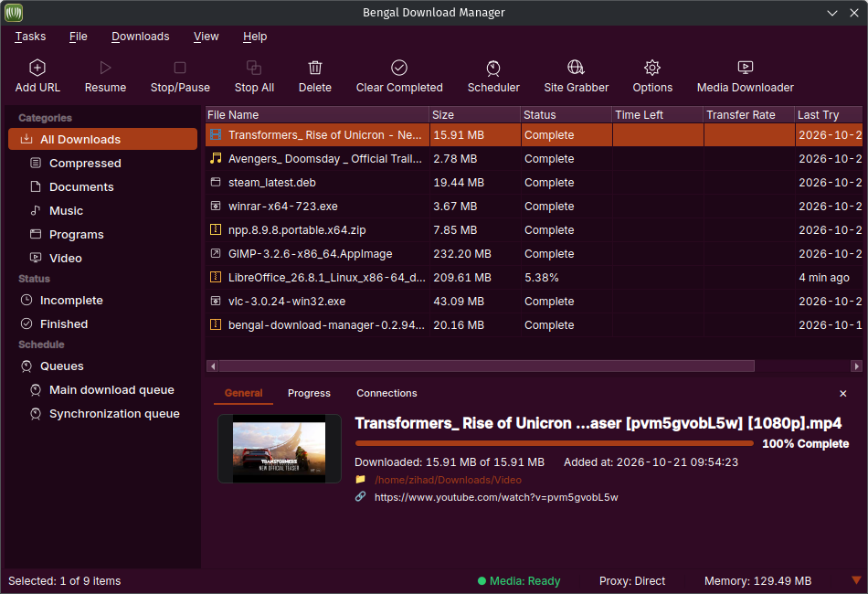868x594 pixels.
Task: Open the Options gear
Action: (652, 68)
